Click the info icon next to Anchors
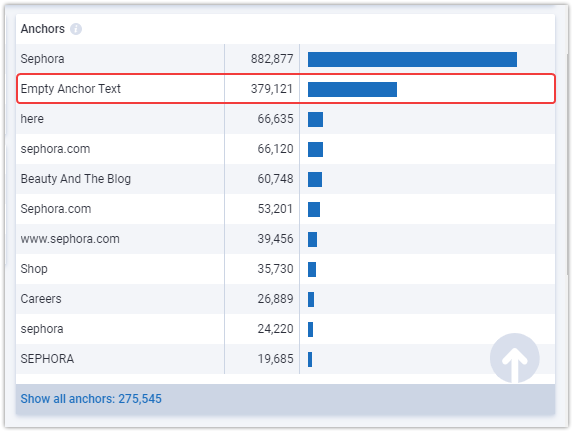The height and width of the screenshot is (432, 573). click(76, 29)
